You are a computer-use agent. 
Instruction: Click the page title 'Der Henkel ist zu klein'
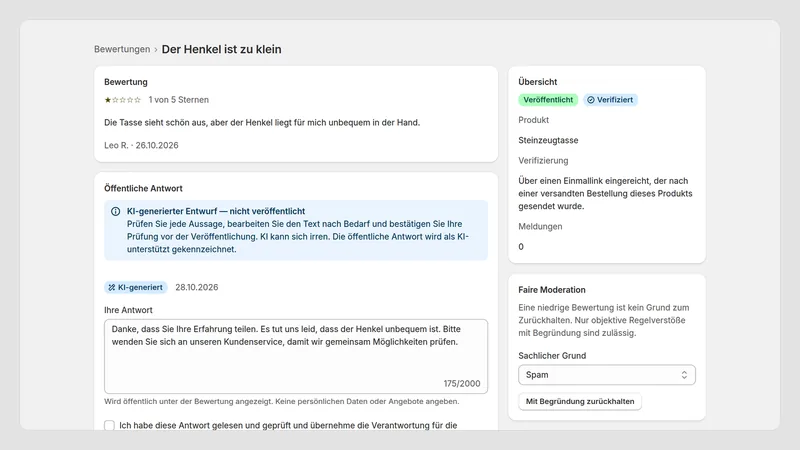[221, 49]
